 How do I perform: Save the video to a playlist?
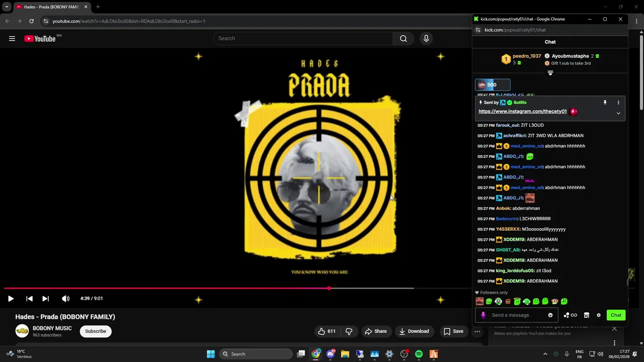(x=453, y=331)
